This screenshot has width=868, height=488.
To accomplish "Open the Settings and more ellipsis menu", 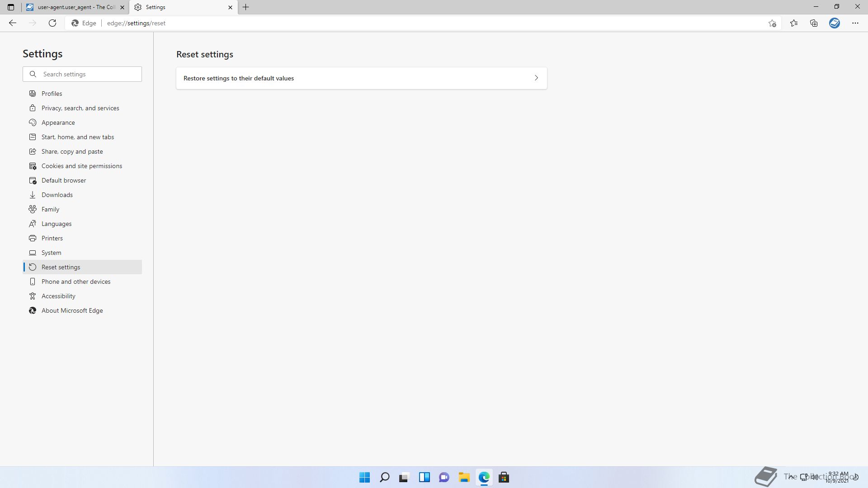I will click(x=855, y=23).
